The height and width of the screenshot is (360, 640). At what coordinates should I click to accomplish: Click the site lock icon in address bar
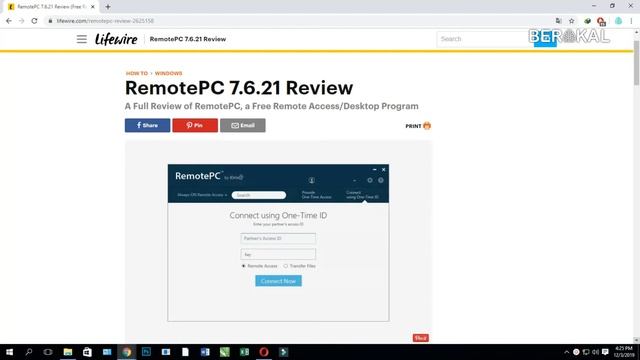coord(50,21)
